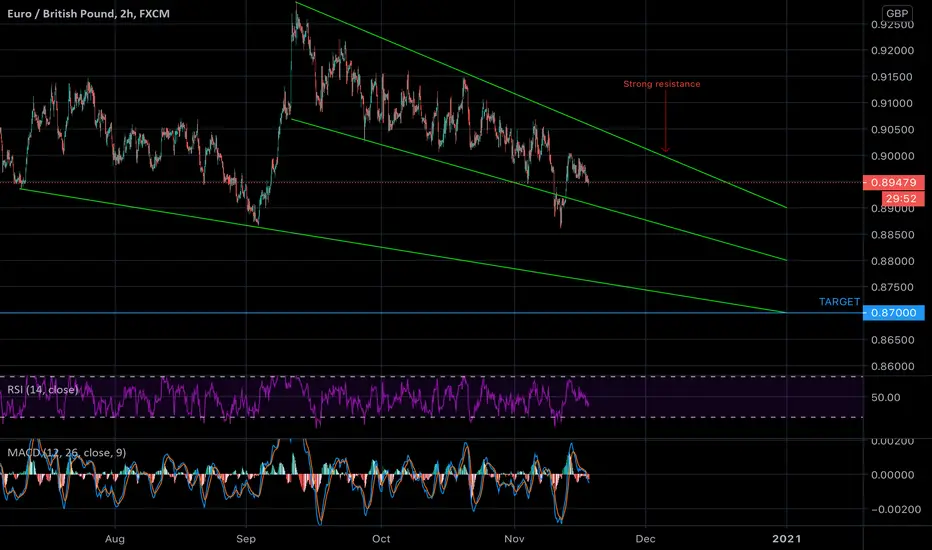Open the RSI (14, close) indicator legend

[43, 389]
